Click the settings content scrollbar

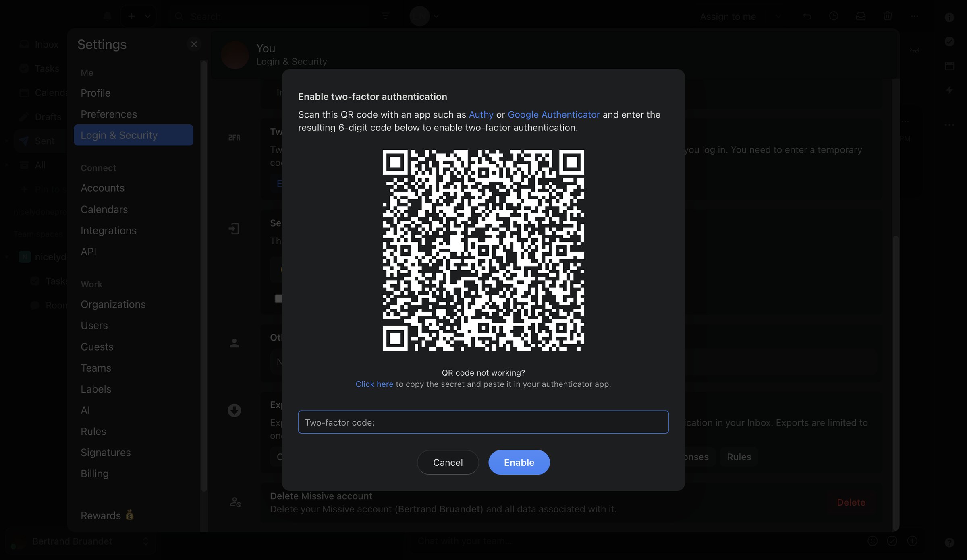pyautogui.click(x=895, y=382)
